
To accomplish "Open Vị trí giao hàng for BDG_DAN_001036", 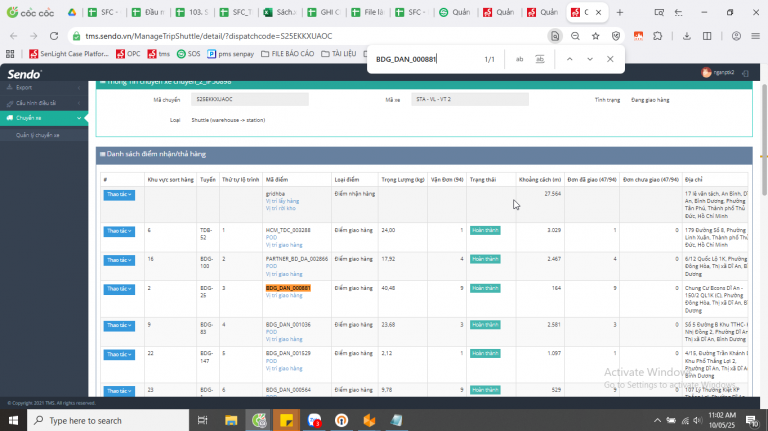I will coord(284,339).
